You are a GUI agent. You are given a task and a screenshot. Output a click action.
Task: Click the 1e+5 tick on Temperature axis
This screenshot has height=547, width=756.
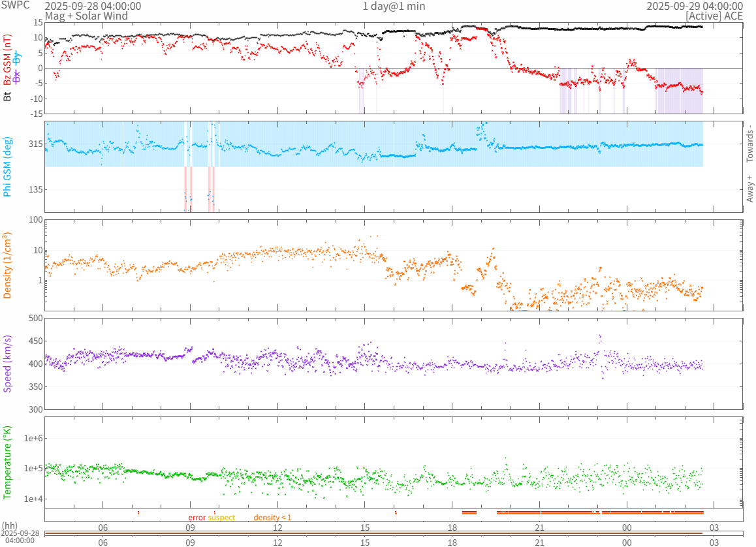33,469
